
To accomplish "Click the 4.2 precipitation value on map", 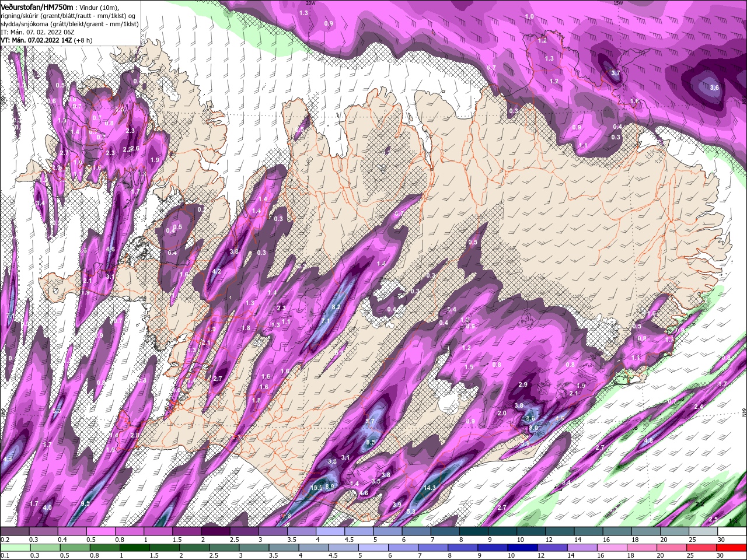I will (x=217, y=272).
